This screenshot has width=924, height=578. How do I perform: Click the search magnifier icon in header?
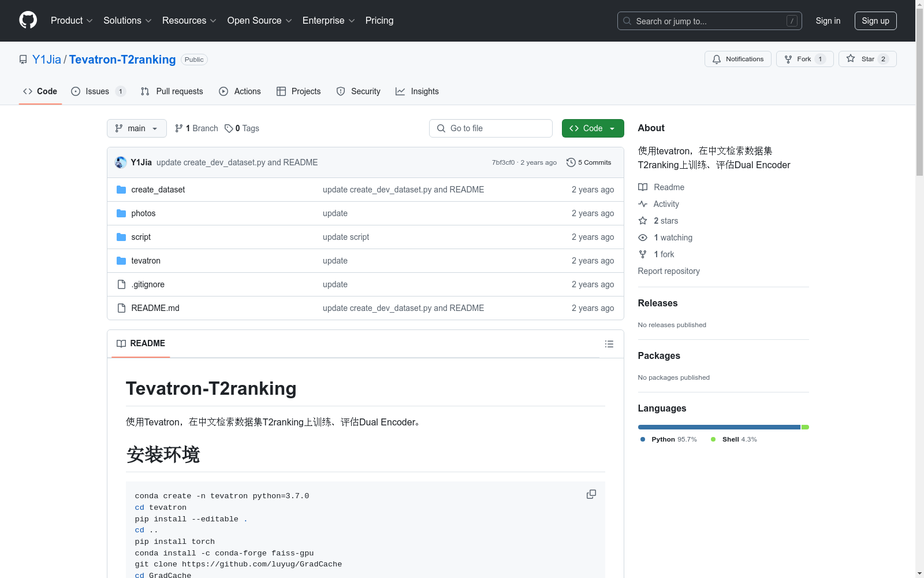(627, 21)
